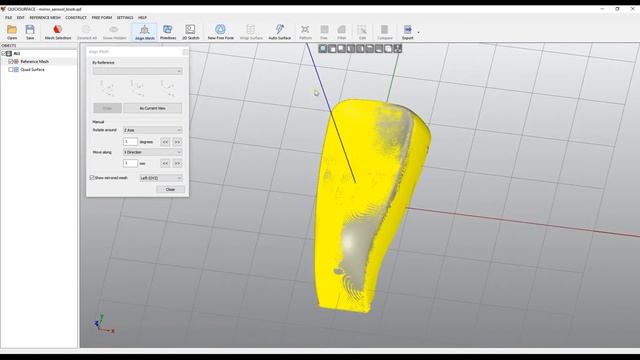Screen dimensions: 640x360
Task: Open the Move along direction dropdown
Action: (x=153, y=152)
